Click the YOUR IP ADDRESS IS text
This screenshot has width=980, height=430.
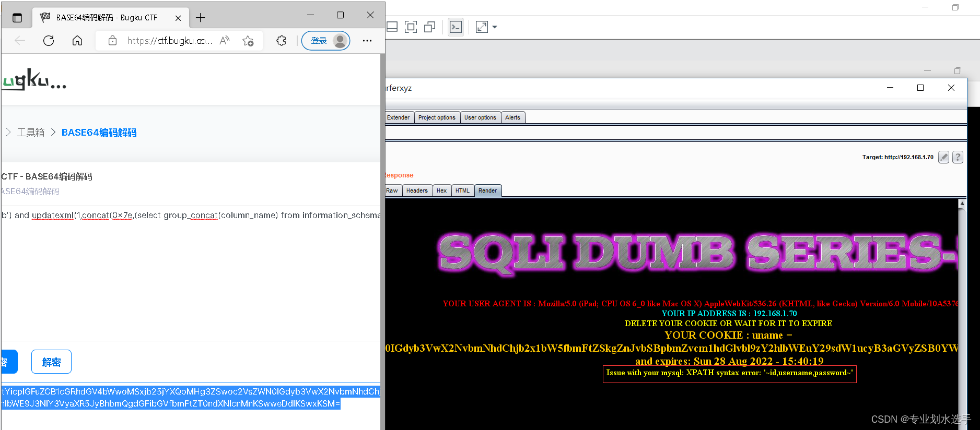[x=729, y=314]
